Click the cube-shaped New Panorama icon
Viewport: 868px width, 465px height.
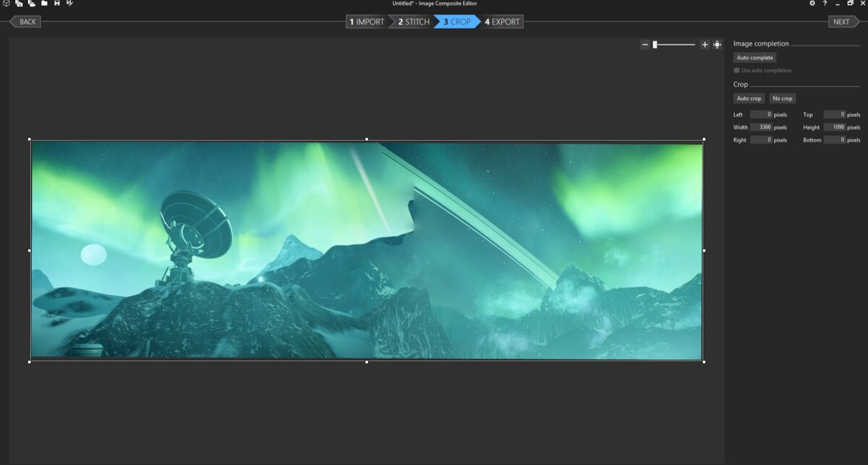[x=6, y=4]
